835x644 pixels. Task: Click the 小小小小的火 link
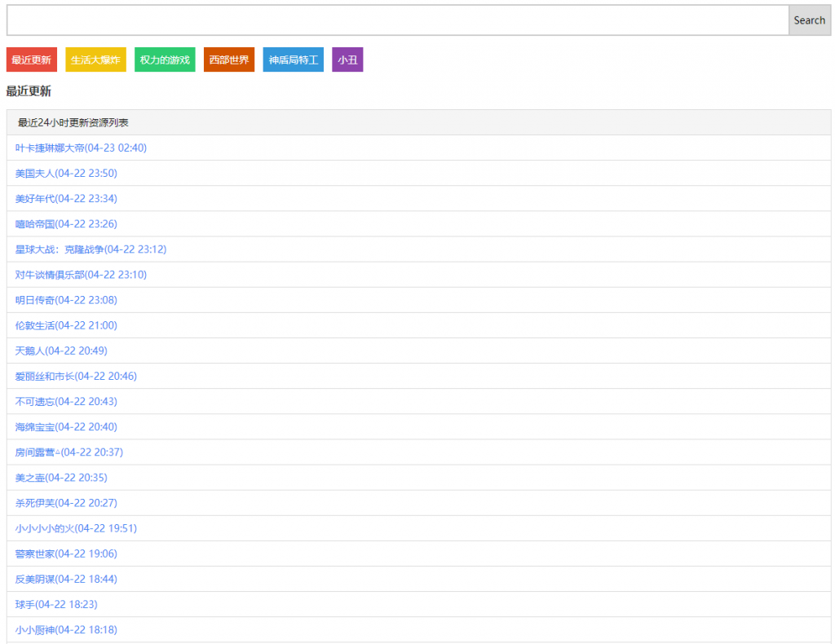[x=76, y=528]
